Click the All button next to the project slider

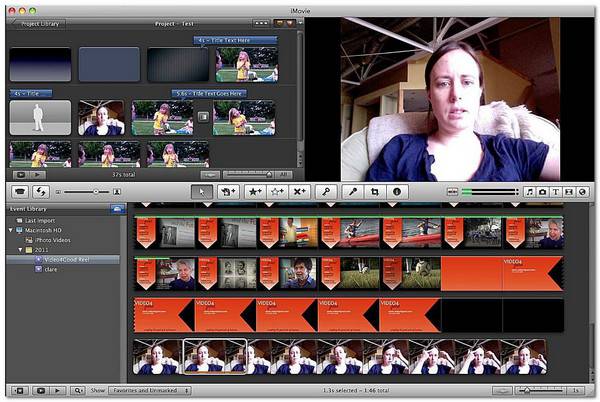(x=284, y=175)
